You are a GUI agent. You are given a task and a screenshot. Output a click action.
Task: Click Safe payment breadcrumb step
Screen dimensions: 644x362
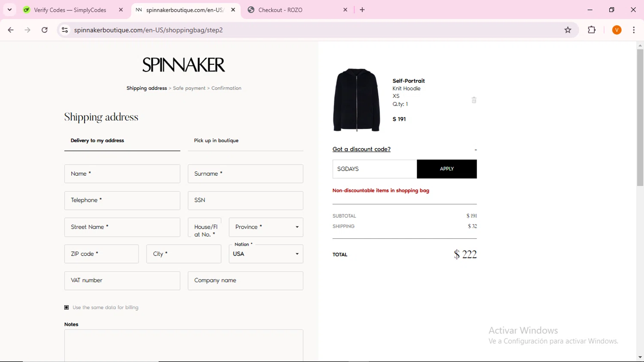click(x=189, y=88)
